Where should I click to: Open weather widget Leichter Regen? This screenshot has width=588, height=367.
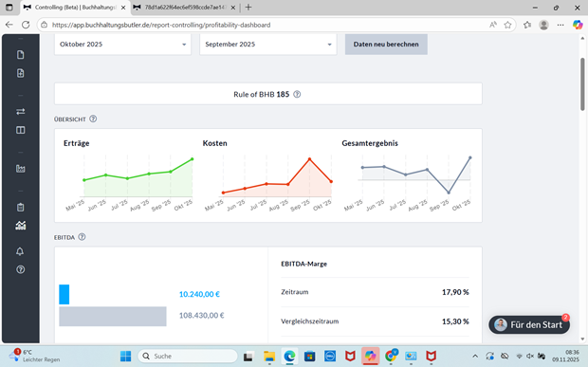[x=34, y=357]
